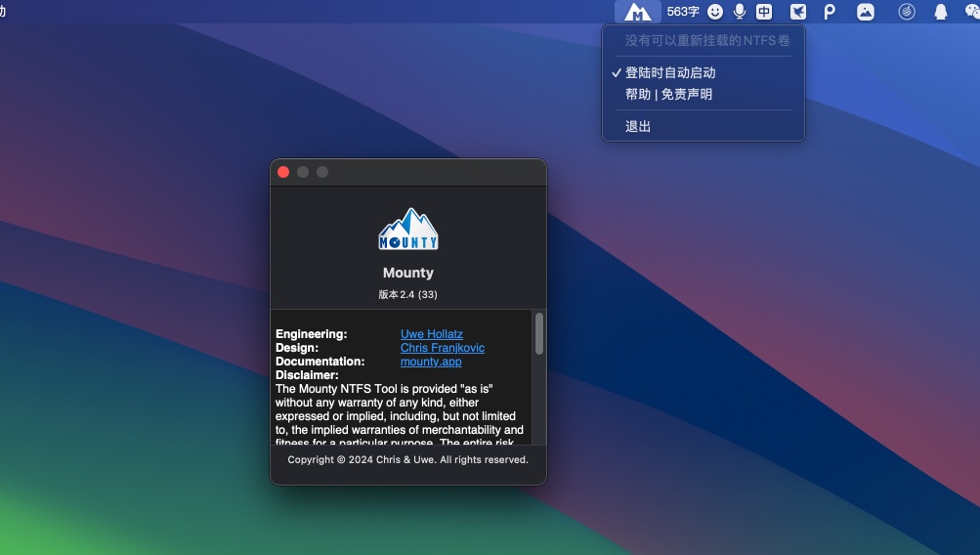The height and width of the screenshot is (555, 980).
Task: Click the Design: label
Action: 297,348
